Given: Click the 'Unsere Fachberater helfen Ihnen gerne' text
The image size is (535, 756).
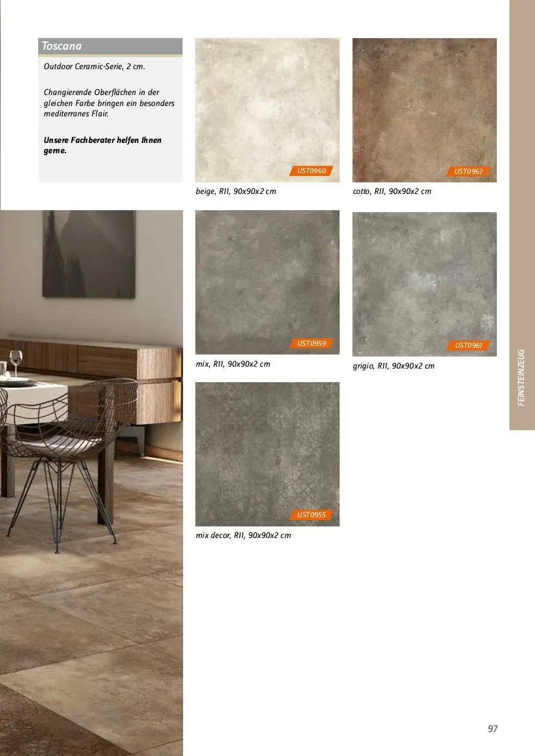Looking at the screenshot, I should click(x=103, y=145).
